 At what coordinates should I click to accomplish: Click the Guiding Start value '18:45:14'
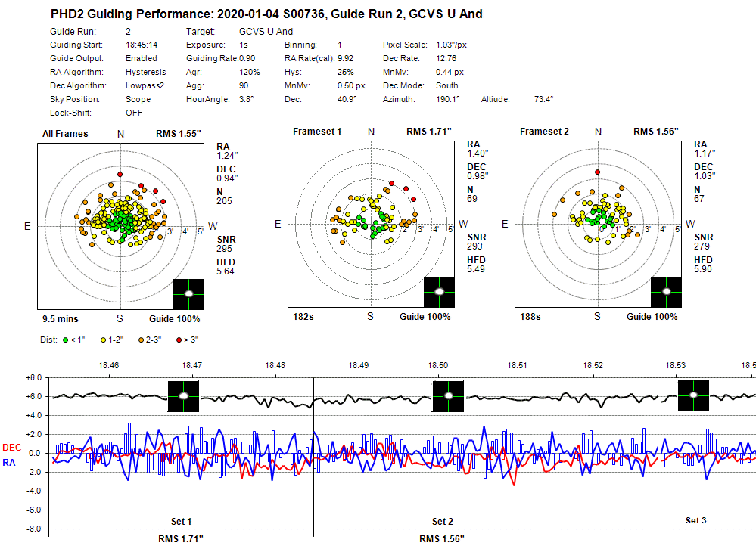point(142,45)
